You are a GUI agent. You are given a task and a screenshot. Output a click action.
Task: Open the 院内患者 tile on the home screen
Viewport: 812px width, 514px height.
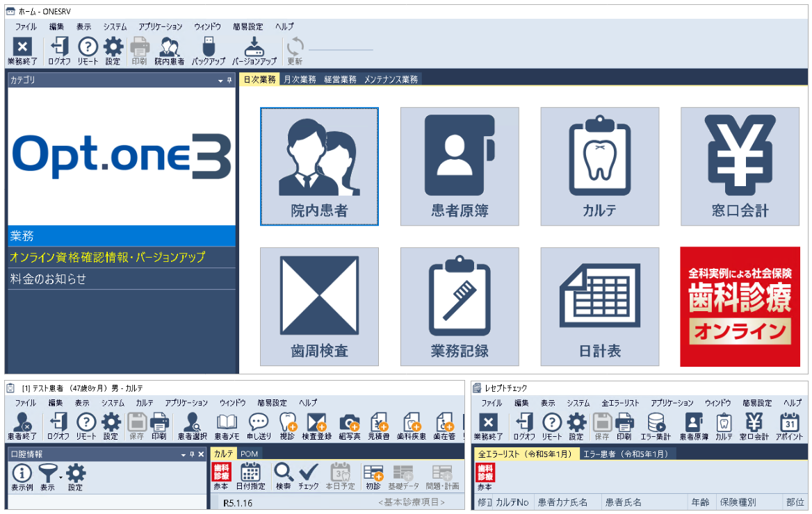319,166
